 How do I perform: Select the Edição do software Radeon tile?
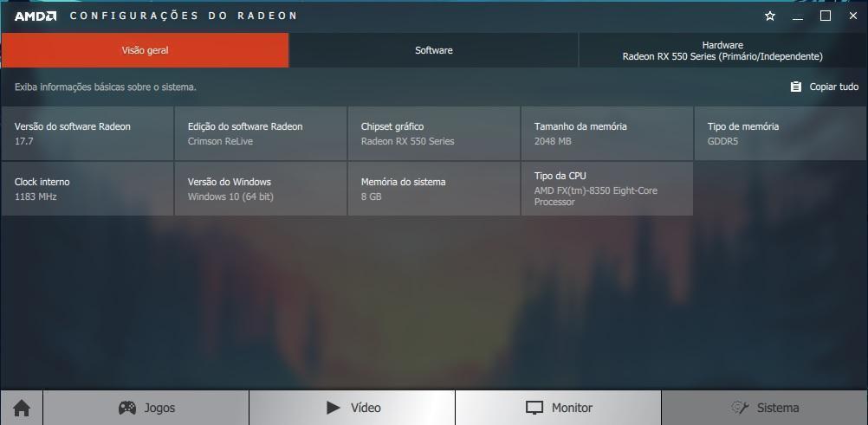tap(261, 133)
